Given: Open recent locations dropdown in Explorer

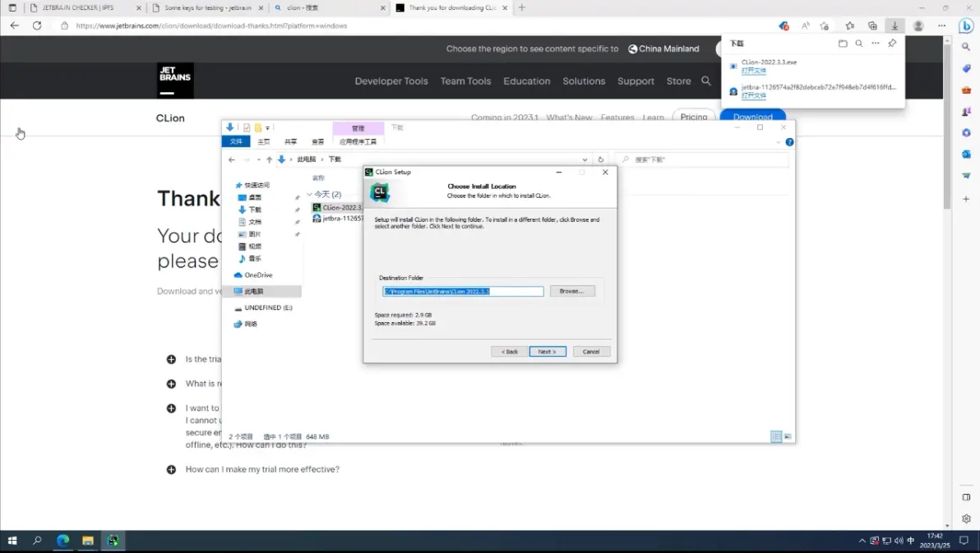Looking at the screenshot, I should tap(259, 159).
